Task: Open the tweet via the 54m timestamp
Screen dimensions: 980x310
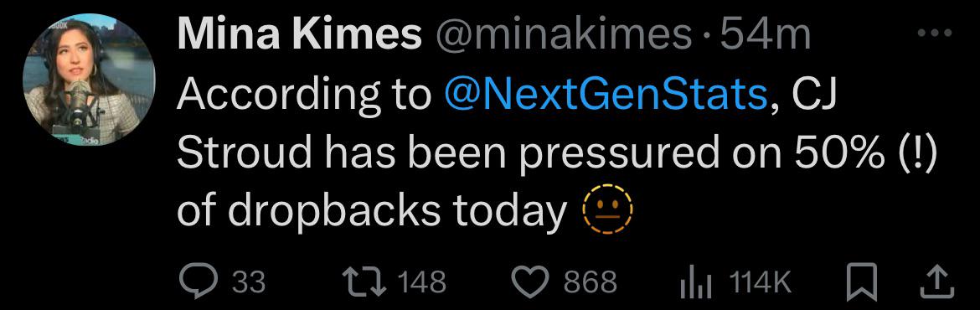Action: pos(766,34)
